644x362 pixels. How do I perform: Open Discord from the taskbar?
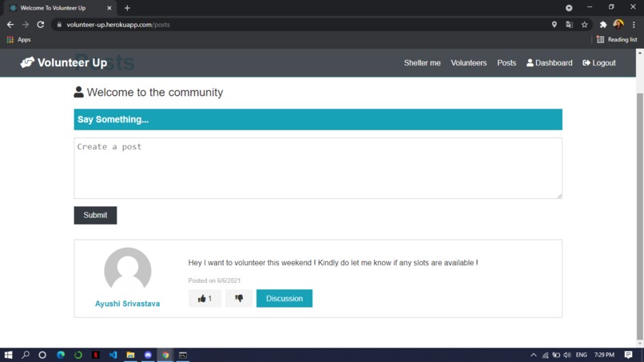tap(148, 355)
